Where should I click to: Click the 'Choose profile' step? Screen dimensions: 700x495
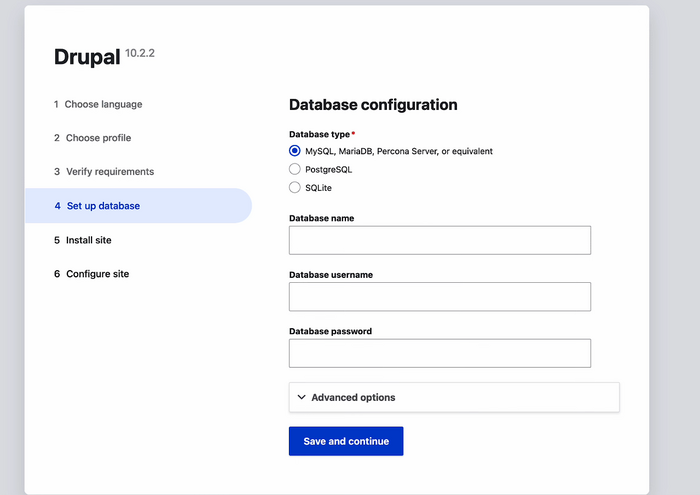pos(93,138)
